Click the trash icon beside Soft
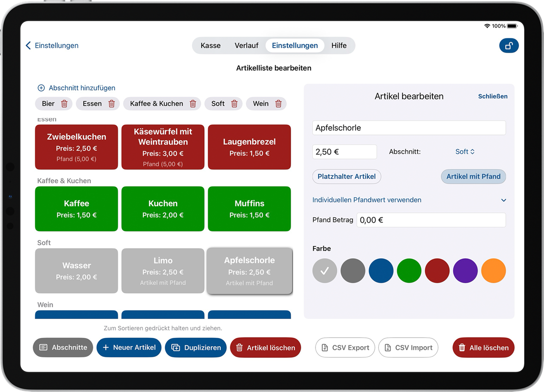 pos(235,104)
